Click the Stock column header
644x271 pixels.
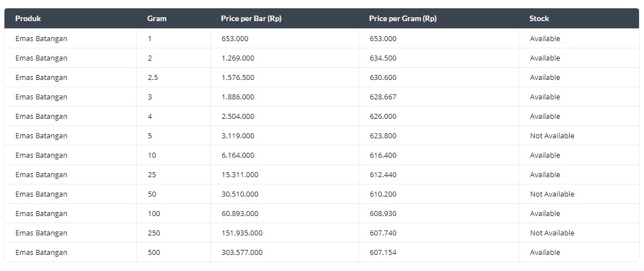coord(539,18)
